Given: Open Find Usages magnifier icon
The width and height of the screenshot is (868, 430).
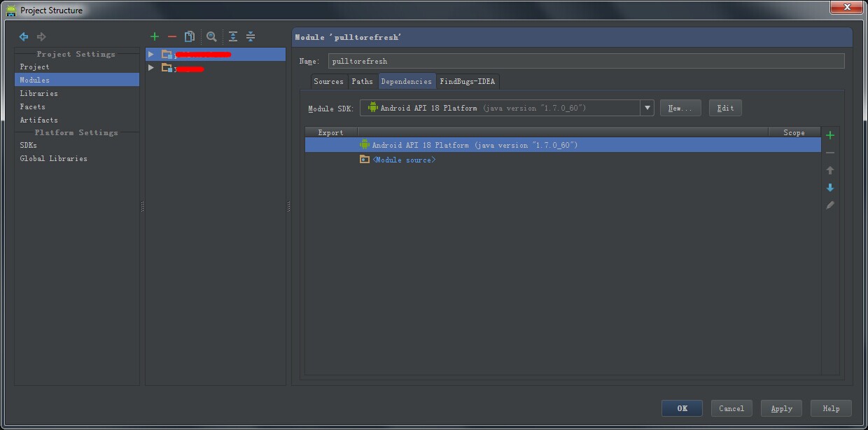Looking at the screenshot, I should [x=211, y=36].
